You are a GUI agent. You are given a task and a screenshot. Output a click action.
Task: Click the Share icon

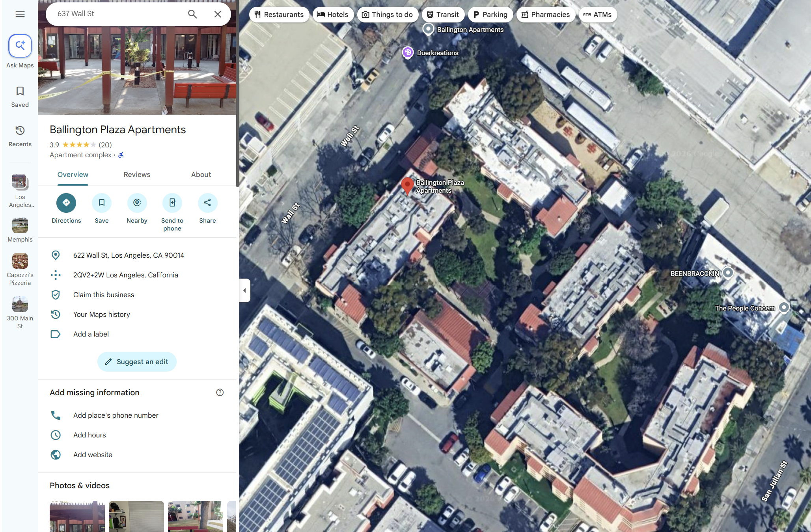coord(207,203)
